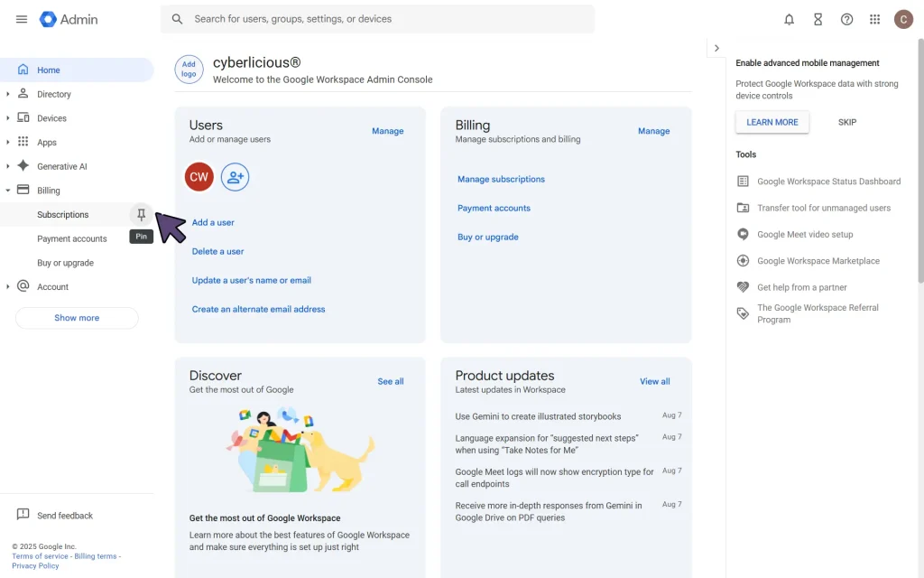Image resolution: width=924 pixels, height=578 pixels.
Task: Open Directory in the sidebar
Action: [77, 94]
